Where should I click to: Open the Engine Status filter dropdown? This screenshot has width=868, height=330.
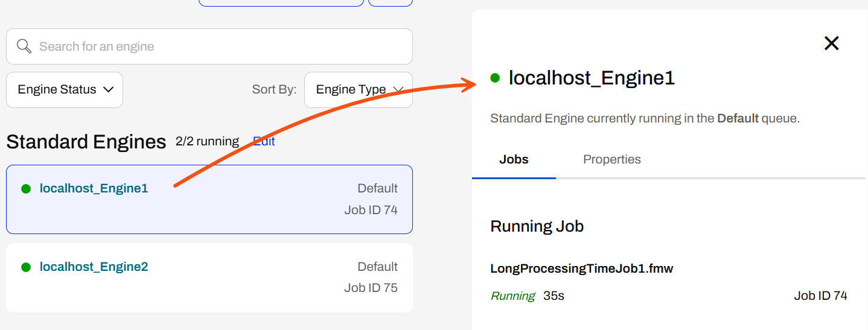click(65, 90)
